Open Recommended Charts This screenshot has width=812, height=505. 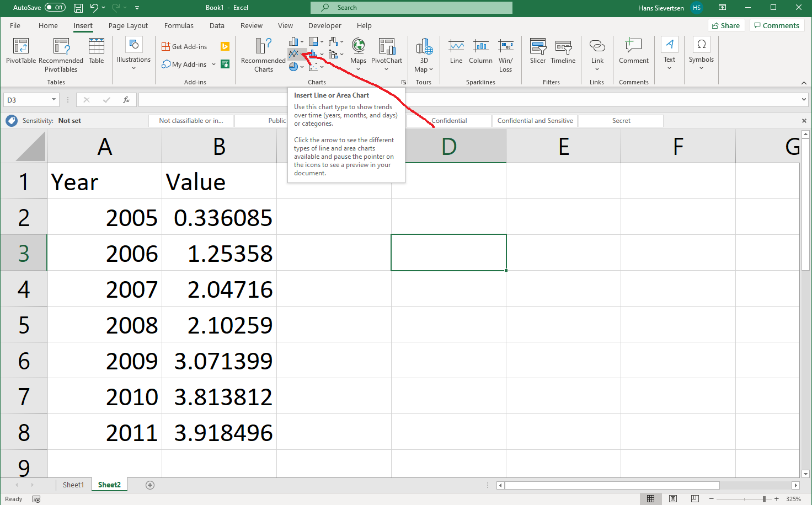click(263, 55)
